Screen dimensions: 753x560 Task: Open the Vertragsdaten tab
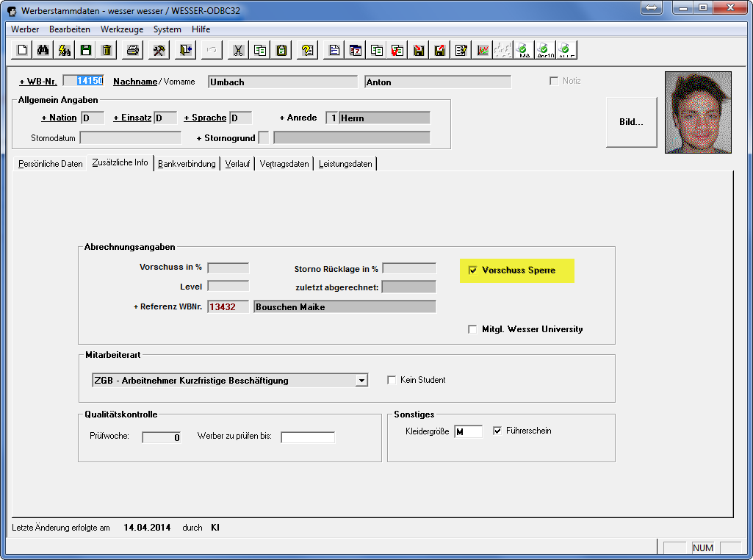(284, 164)
